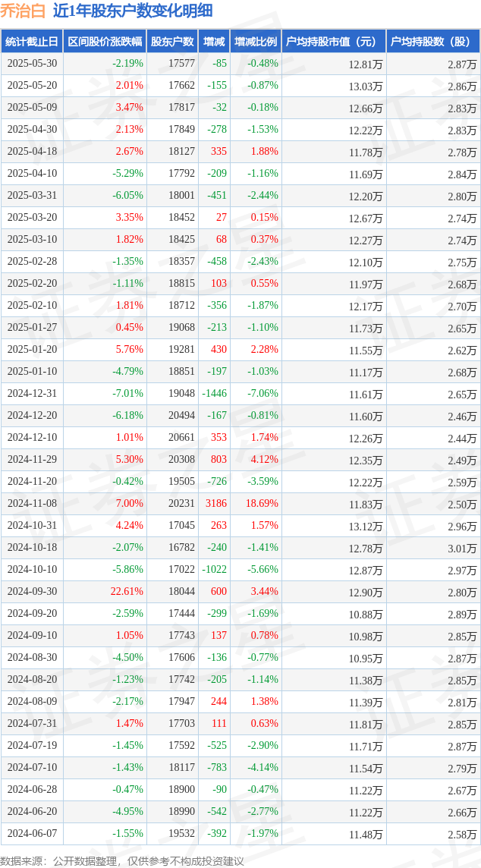Select the 2025-05-30 date cell

click(x=32, y=64)
